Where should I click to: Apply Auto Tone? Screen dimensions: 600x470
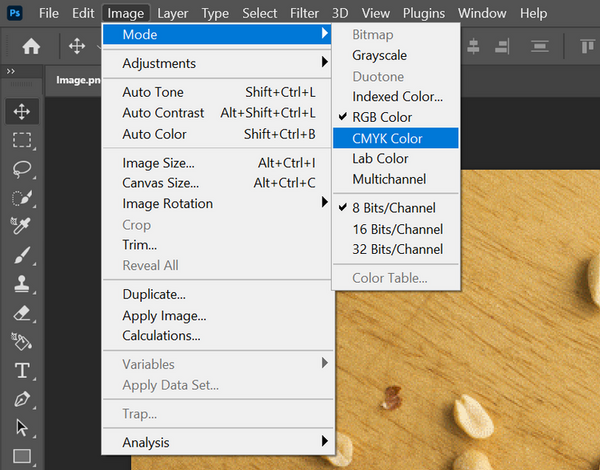click(x=217, y=92)
